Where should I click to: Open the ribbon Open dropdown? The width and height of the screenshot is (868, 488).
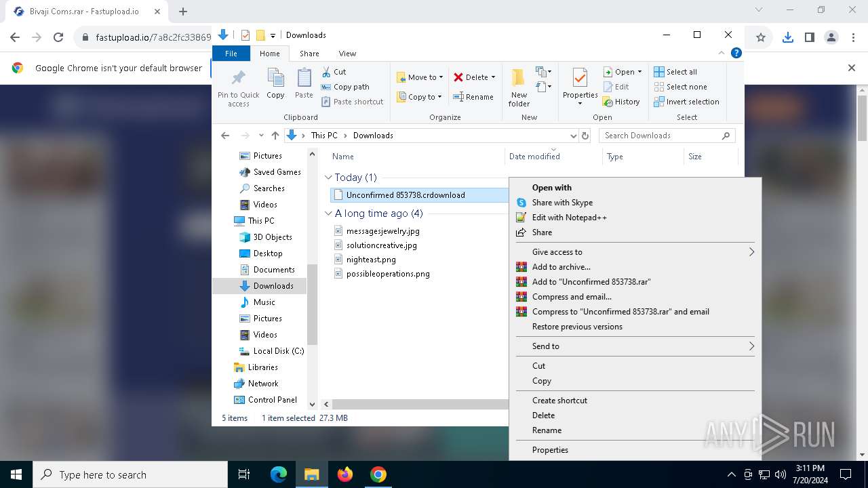[622, 72]
